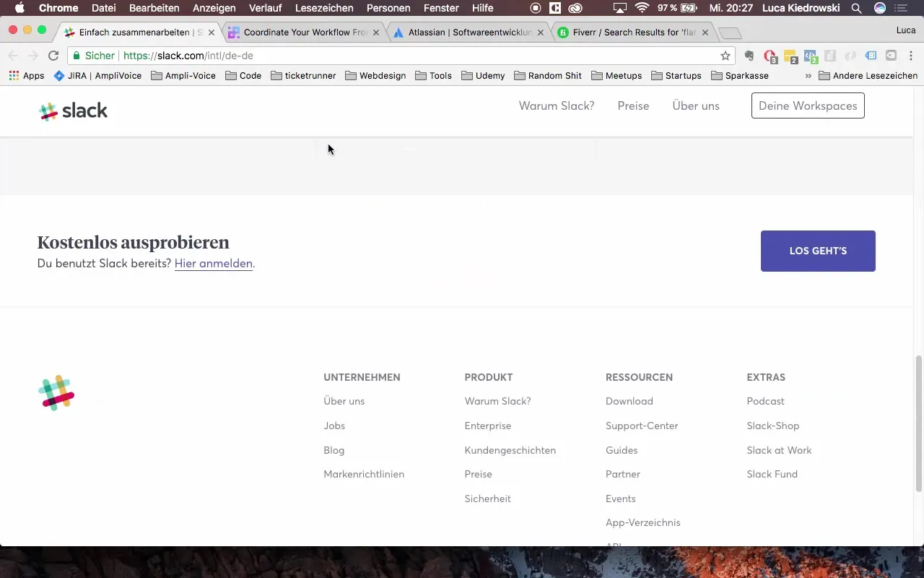Click the Deine Workspaces button
Viewport: 924px width, 578px height.
click(x=808, y=105)
